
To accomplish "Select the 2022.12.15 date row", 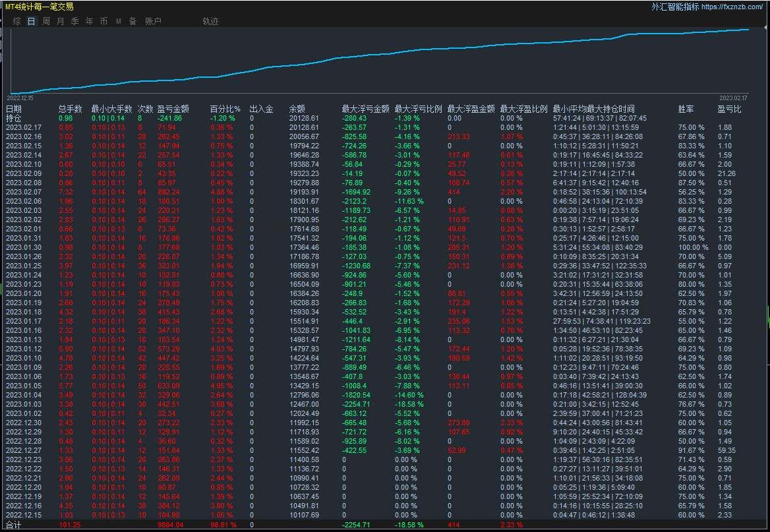I will point(24,515).
